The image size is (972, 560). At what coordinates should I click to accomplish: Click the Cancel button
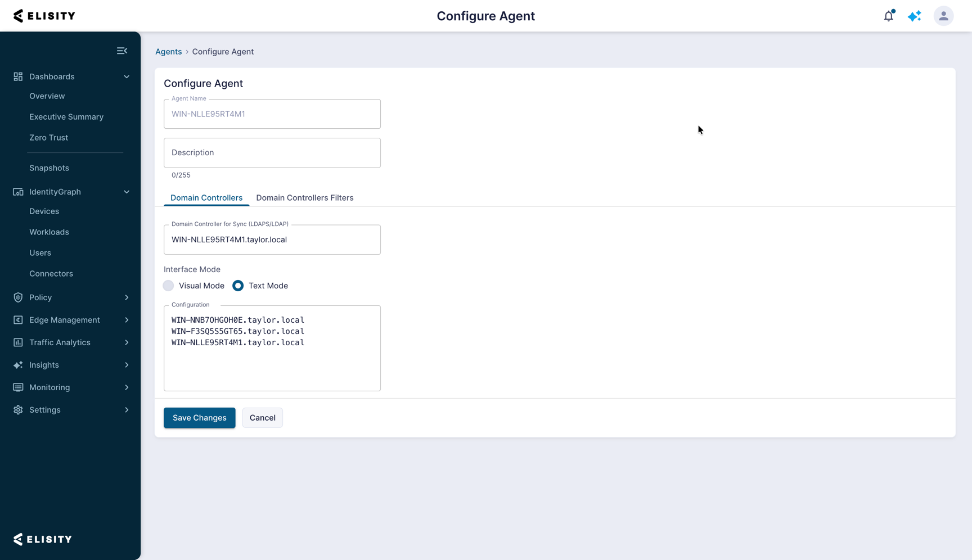coord(263,418)
